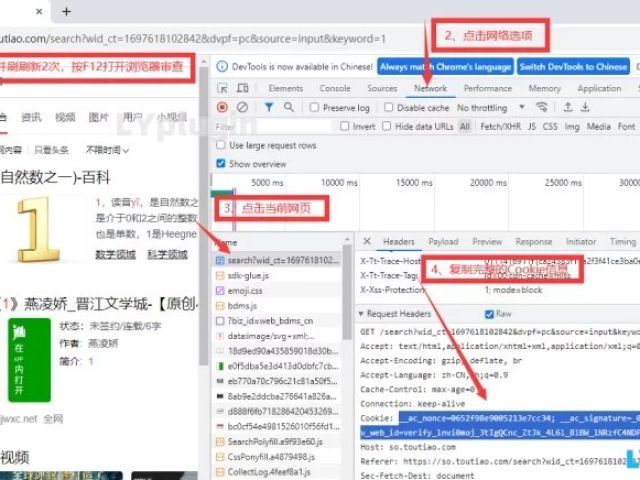Open network search magnifier
Screen dimensions: 640x480
[x=289, y=107]
